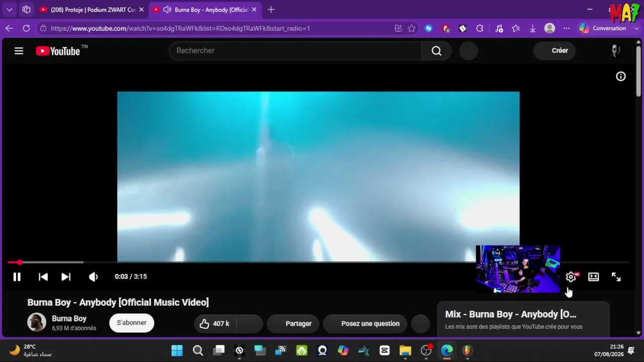Open the Microsoft Edge taskbar icon
This screenshot has width=644, height=362.
click(447, 350)
